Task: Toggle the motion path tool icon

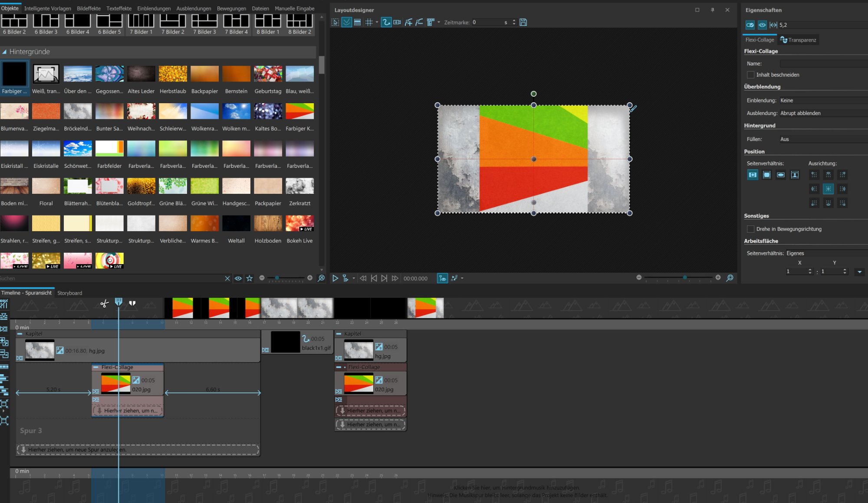Action: (x=386, y=22)
